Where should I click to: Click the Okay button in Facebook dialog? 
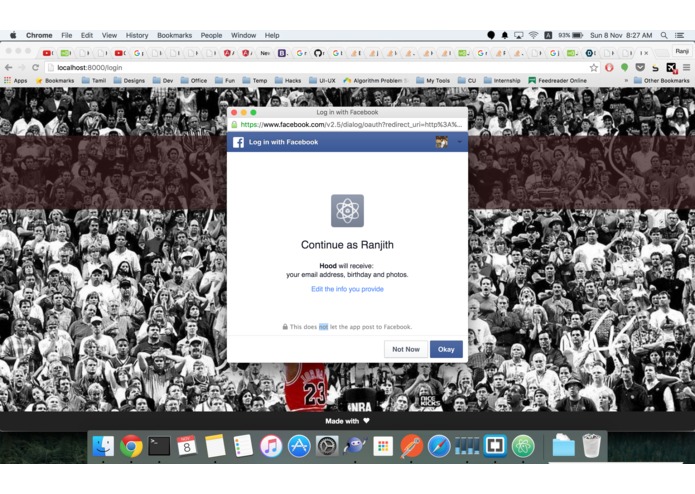[x=446, y=349]
